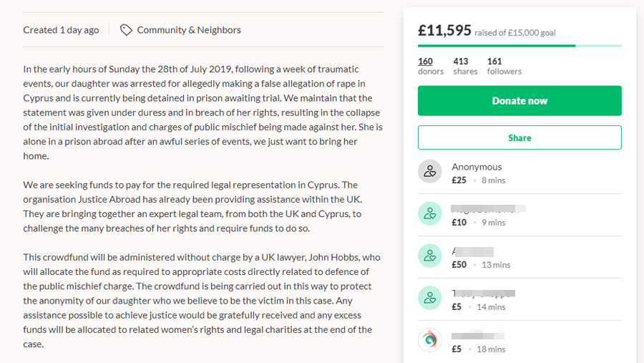Open the 160 donors link
644x363 pixels.
(431, 66)
